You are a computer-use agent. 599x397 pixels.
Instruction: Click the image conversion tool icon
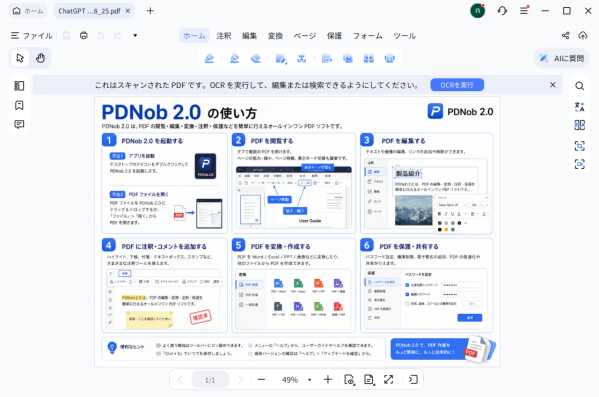point(348,59)
